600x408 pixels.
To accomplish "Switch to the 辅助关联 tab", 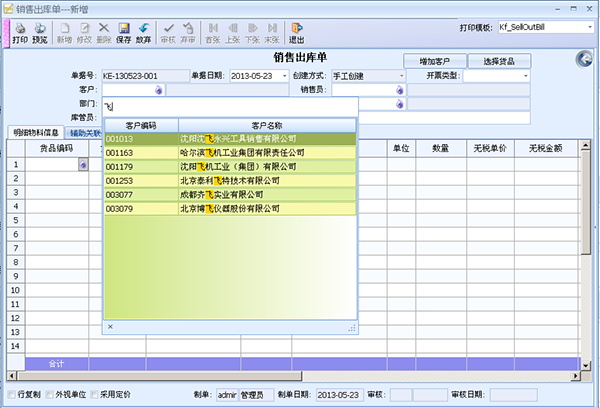I will tap(84, 132).
